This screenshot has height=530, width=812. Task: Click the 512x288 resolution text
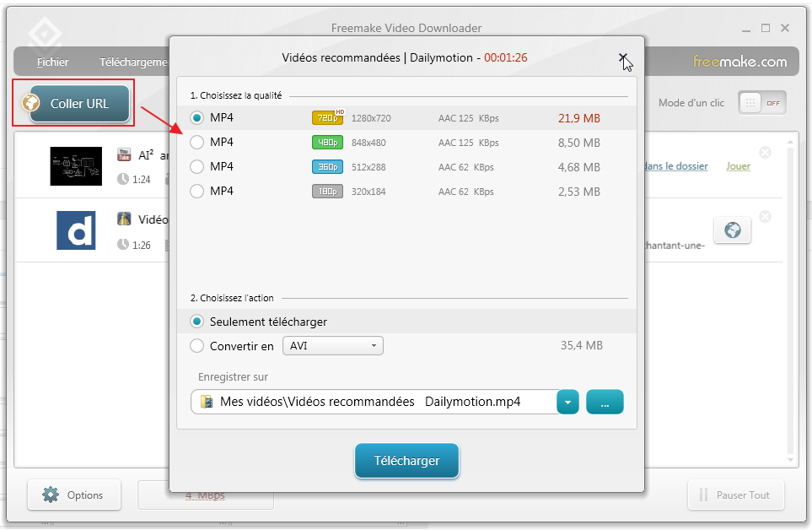368,167
